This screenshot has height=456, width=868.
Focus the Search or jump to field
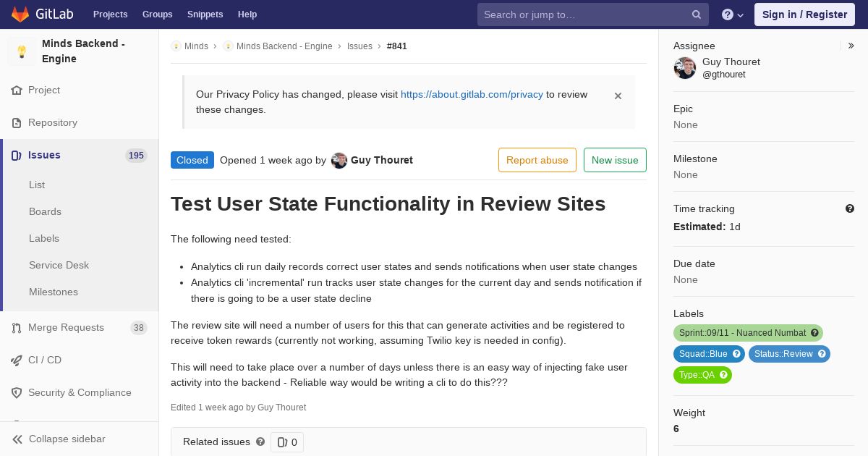tap(592, 14)
